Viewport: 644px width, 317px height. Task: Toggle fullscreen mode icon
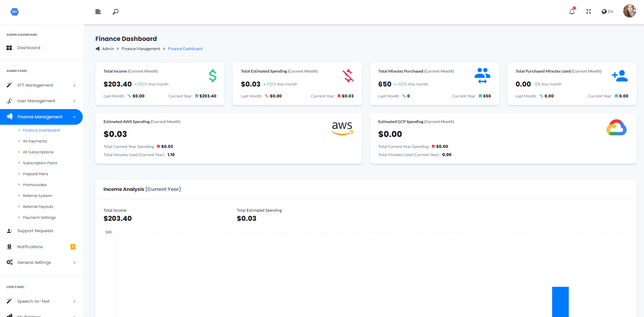588,12
